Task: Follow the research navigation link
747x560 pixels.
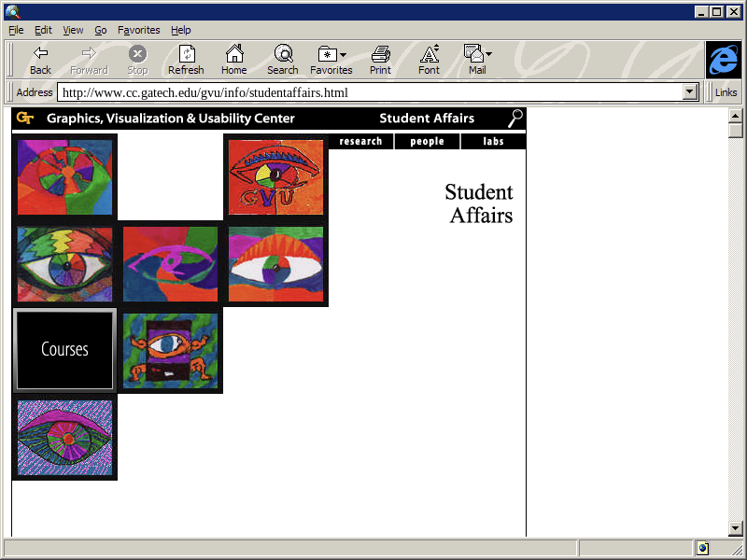Action: point(360,142)
